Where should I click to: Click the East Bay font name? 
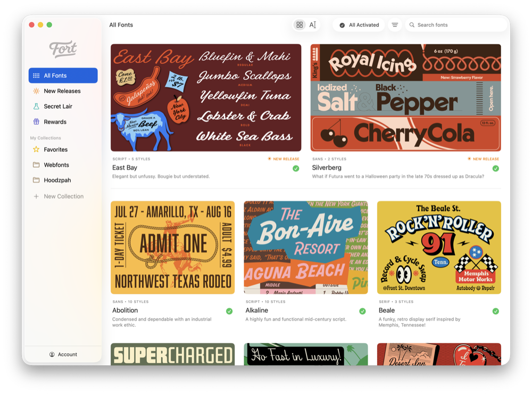pyautogui.click(x=125, y=168)
